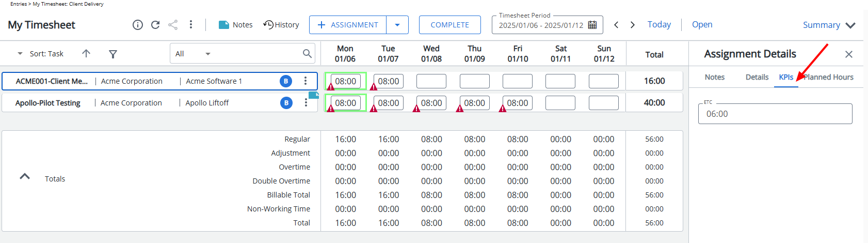The image size is (868, 243).
Task: Click the B badge on ACME001 row
Action: pos(286,81)
